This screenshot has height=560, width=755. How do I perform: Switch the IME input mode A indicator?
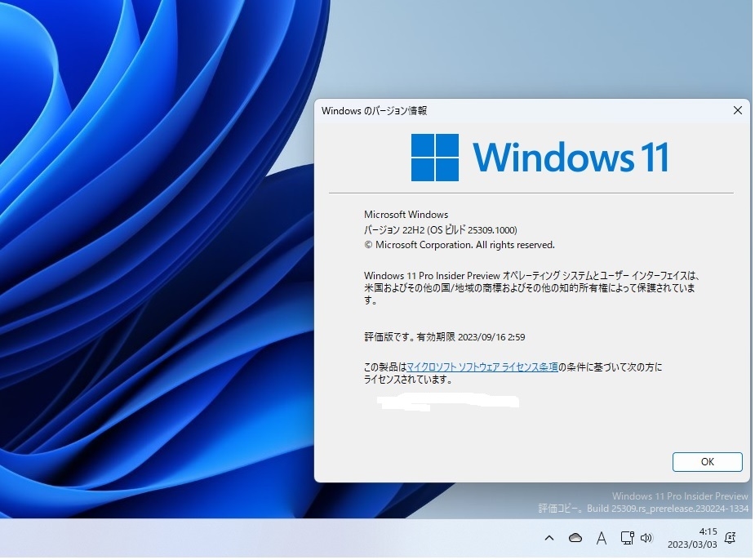[602, 539]
